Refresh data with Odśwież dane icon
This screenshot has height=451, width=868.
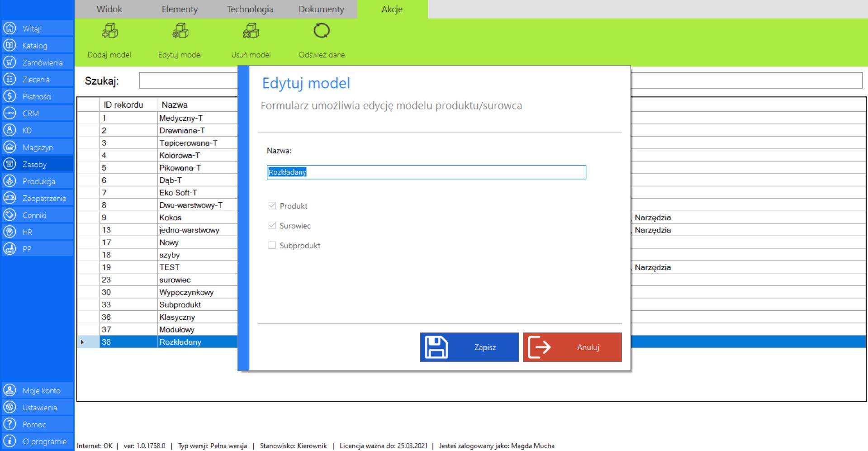coord(321,32)
